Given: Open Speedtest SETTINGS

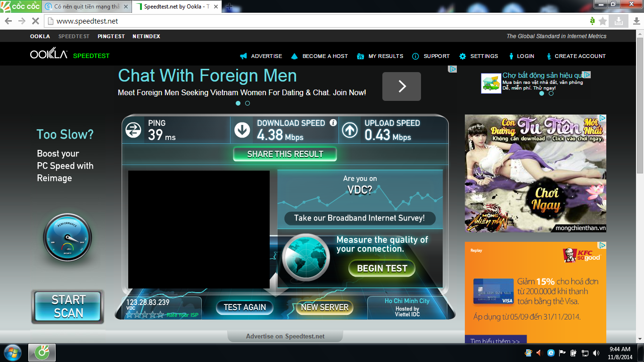Looking at the screenshot, I should (484, 56).
